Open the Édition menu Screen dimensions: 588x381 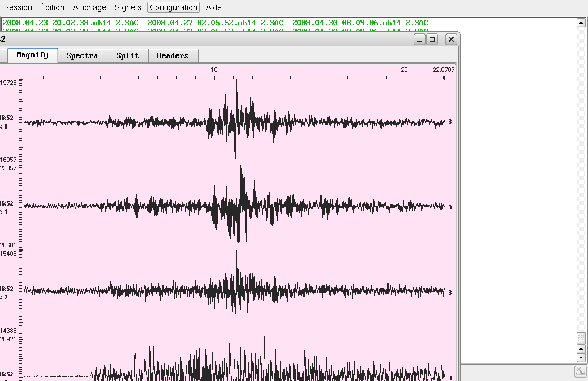(52, 7)
